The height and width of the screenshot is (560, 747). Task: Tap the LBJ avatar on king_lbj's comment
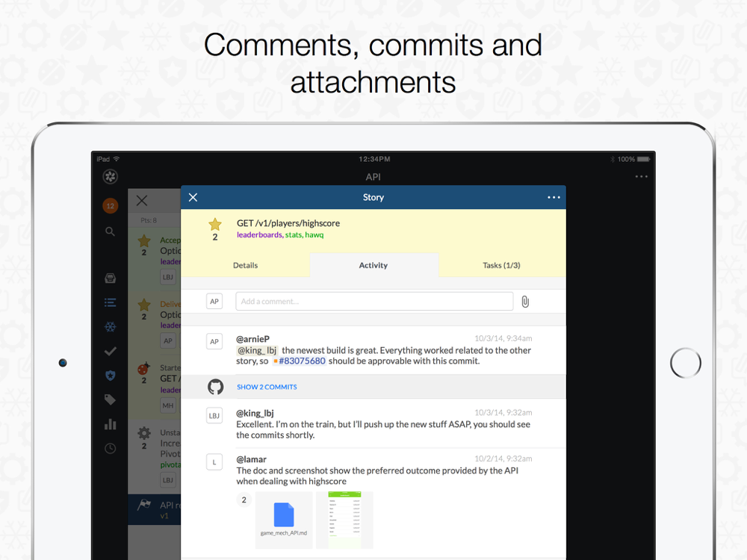pyautogui.click(x=214, y=416)
